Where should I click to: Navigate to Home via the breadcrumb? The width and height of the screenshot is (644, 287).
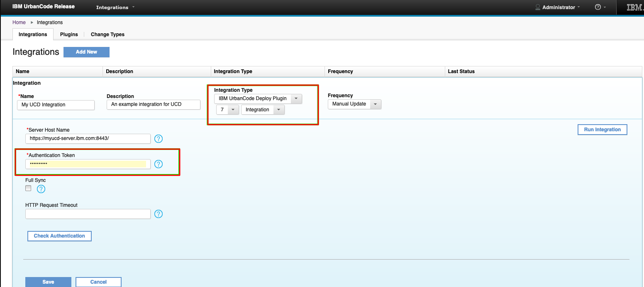point(19,22)
